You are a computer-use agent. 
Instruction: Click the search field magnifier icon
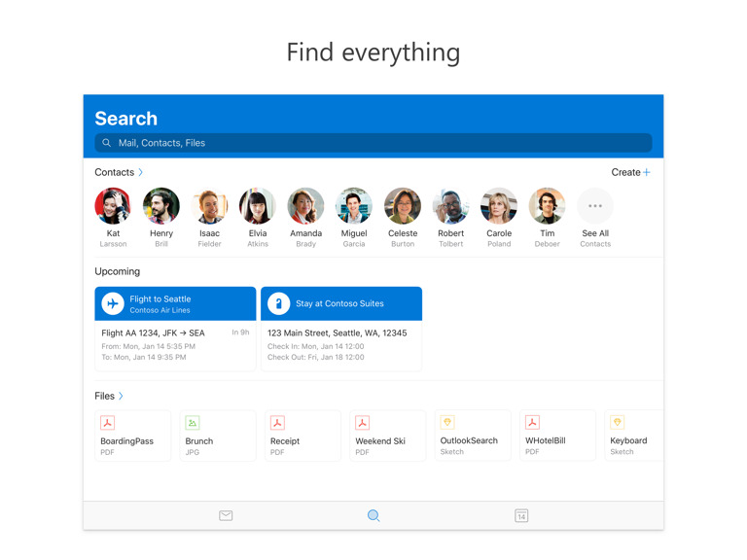click(107, 143)
